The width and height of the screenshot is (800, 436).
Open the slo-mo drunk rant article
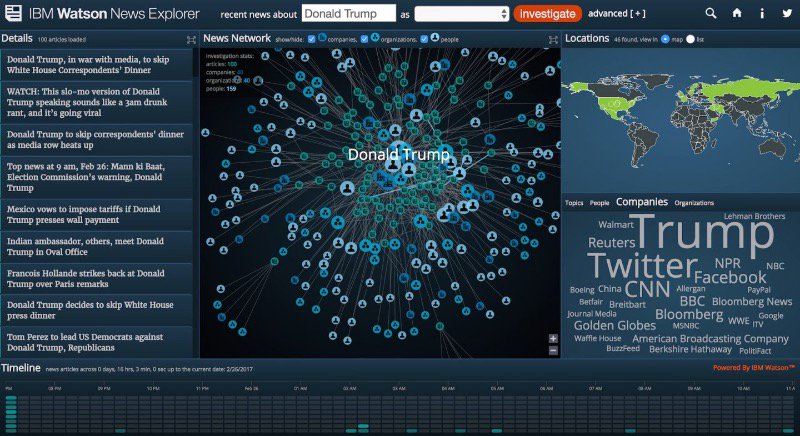(96, 102)
